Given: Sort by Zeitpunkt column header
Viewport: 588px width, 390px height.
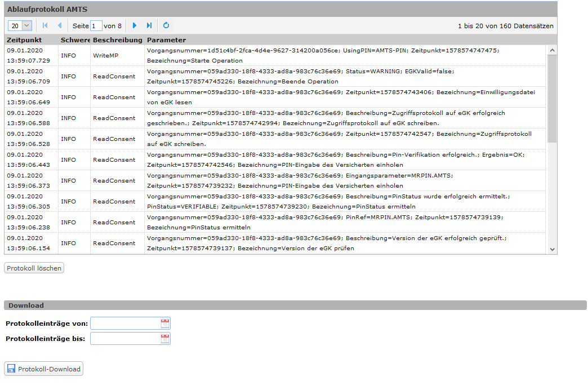Looking at the screenshot, I should click(24, 40).
